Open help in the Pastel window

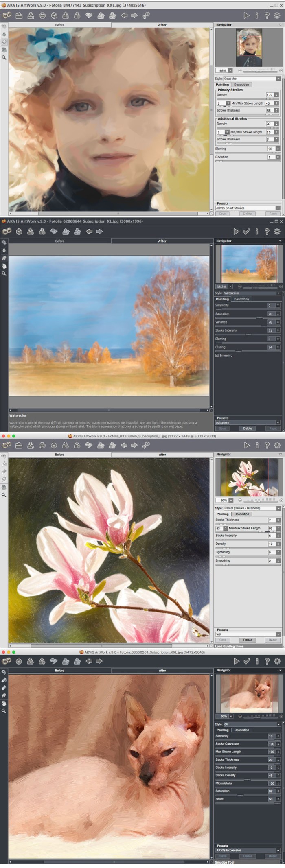(x=267, y=445)
